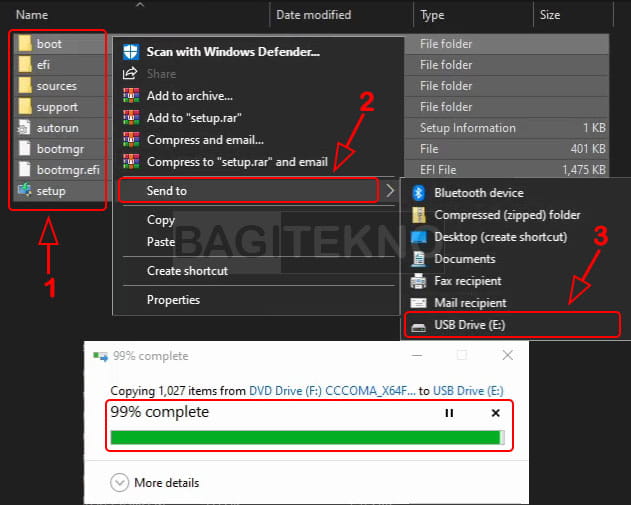Expand More details in copy dialog
Screen dimensions: 631x505
click(120, 482)
